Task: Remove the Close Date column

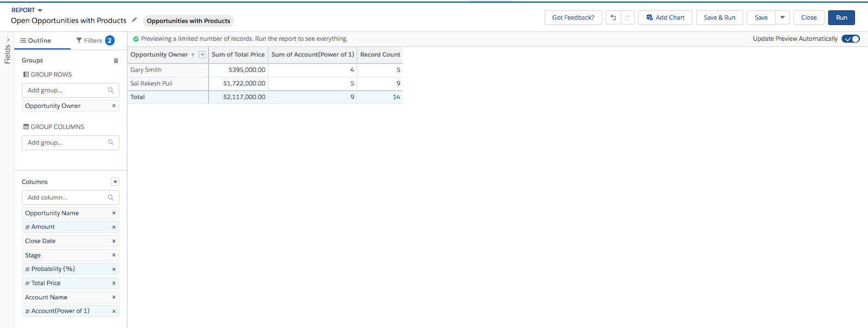Action: 114,241
